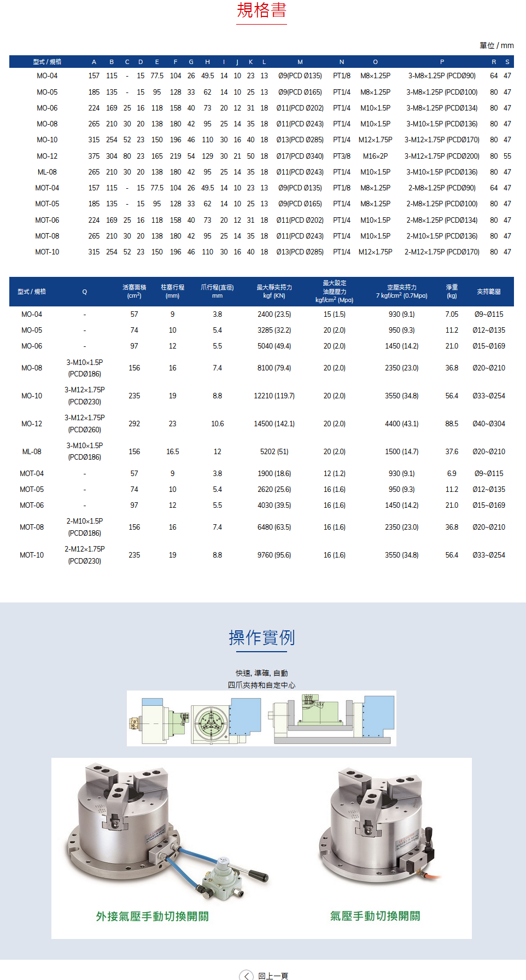Click the 操作實例 section heading
This screenshot has width=526, height=980.
[x=261, y=637]
